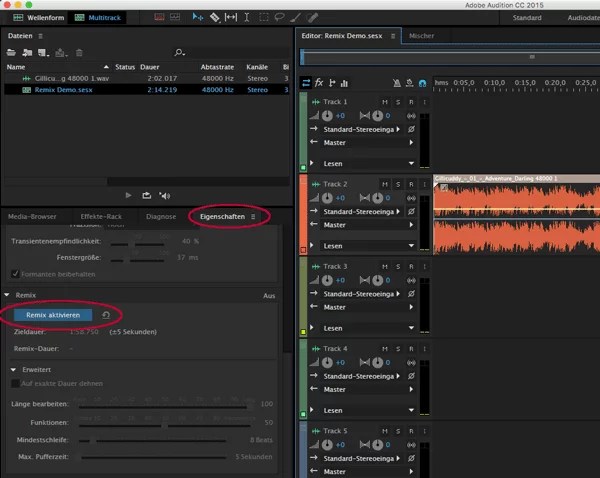Adjust Track 1 volume knob
Image resolution: width=600 pixels, height=478 pixels.
pyautogui.click(x=327, y=116)
